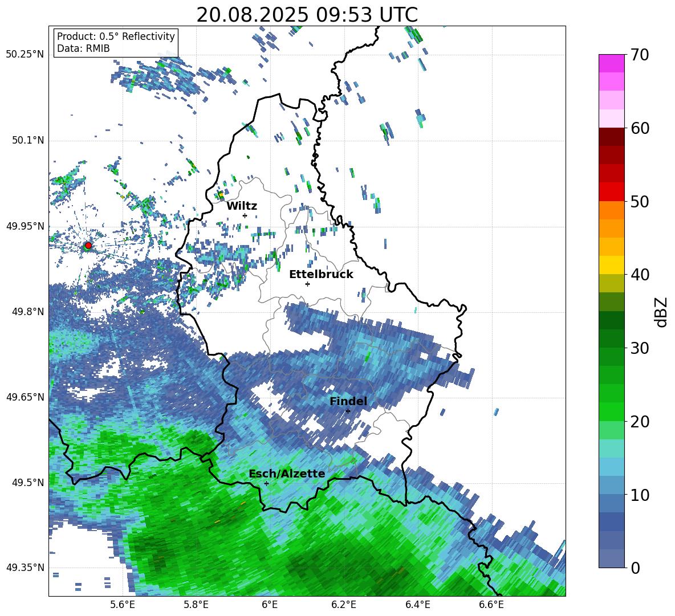Pick the olive swatch just below 40 dBZ
The width and height of the screenshot is (675, 616).
click(611, 283)
